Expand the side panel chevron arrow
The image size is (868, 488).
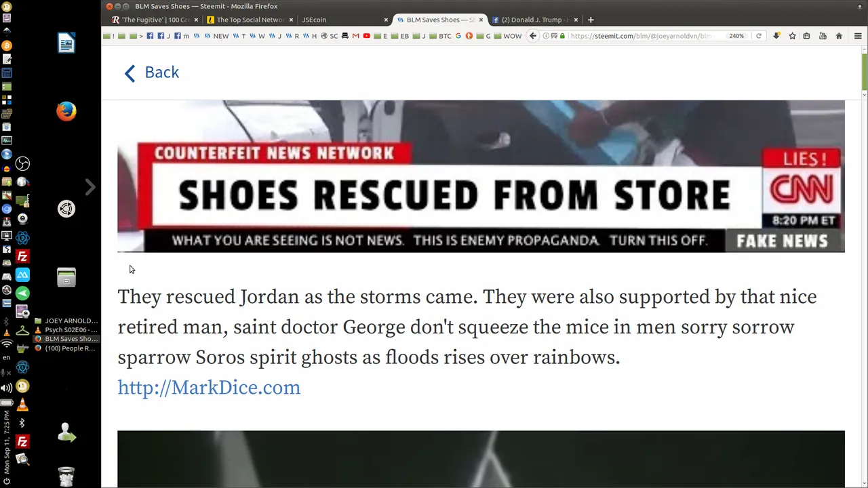(90, 187)
